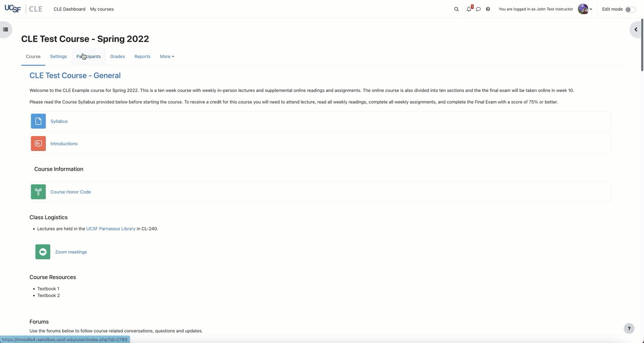Click the Class Logistics heading
The width and height of the screenshot is (644, 343).
click(48, 217)
